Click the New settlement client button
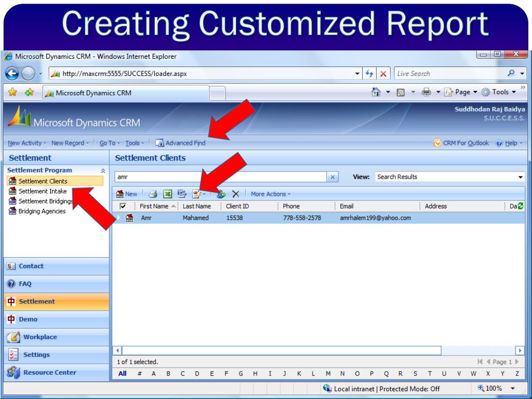Viewport: 532px width, 399px height. tap(127, 194)
